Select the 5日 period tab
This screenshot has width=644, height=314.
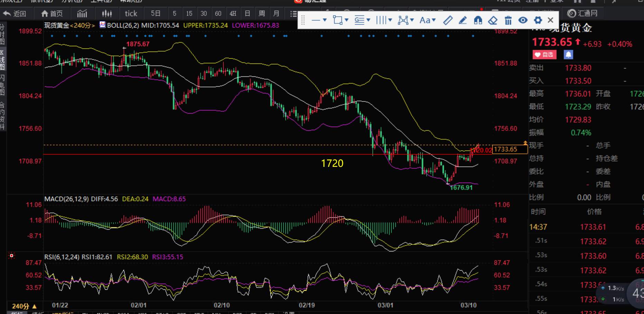point(156,13)
